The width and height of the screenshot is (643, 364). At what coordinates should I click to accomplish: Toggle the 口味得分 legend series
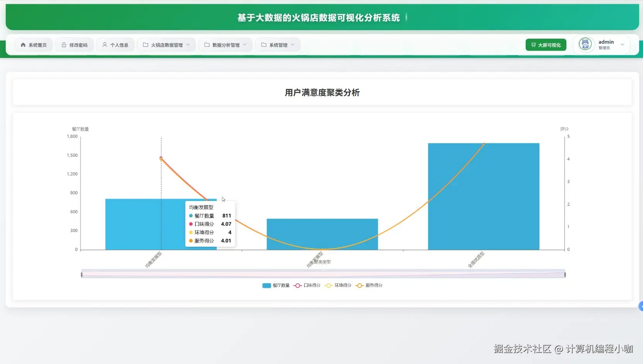[307, 286]
